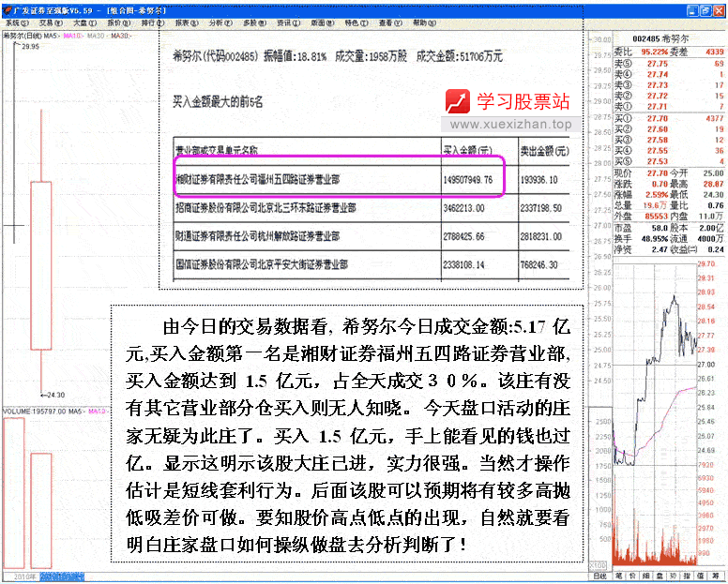Screen dimensions: 728x584
Task: Open the 分析 menu
Action: click(220, 22)
